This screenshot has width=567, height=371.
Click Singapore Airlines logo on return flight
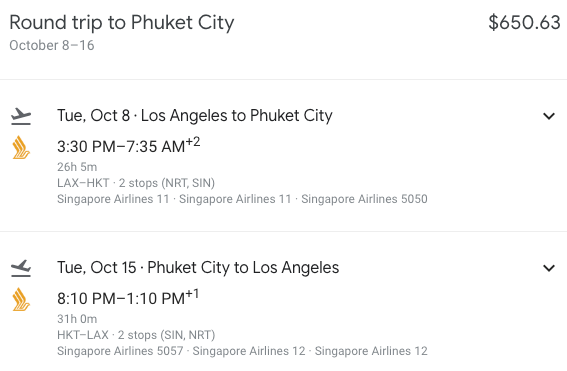(x=21, y=299)
